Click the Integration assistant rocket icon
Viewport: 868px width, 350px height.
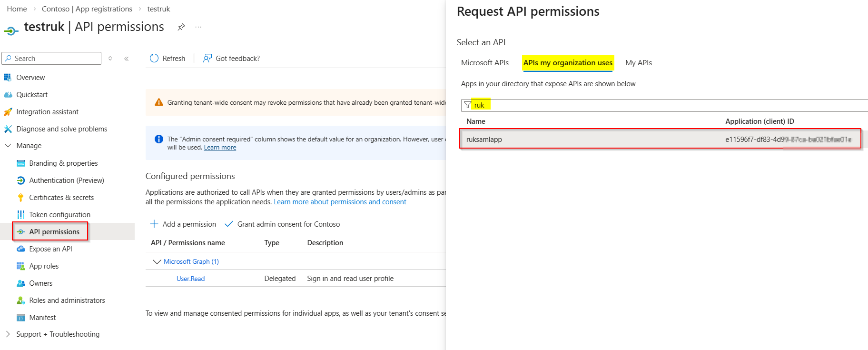[x=8, y=111]
